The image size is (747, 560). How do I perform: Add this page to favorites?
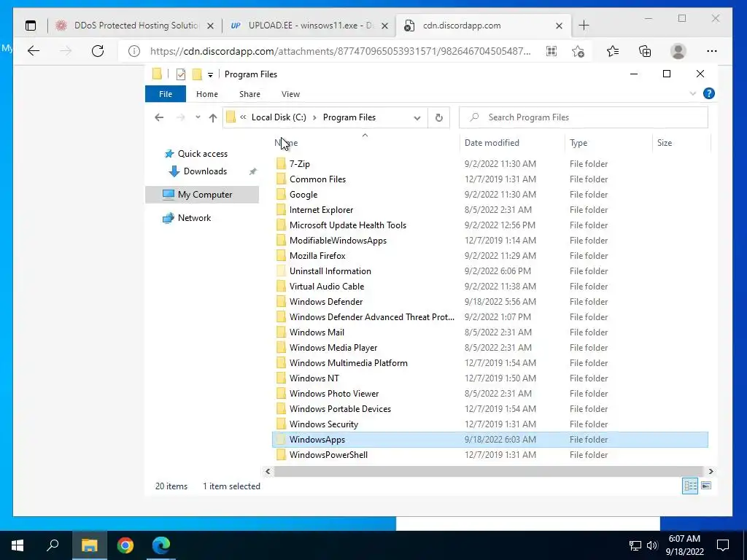click(578, 51)
